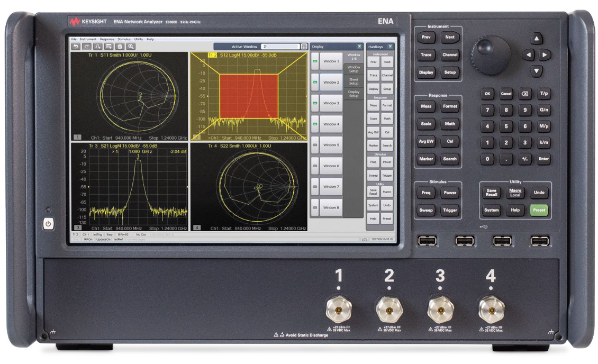Open the Utility menu
Viewport: 598px width, 364px height.
(139, 39)
